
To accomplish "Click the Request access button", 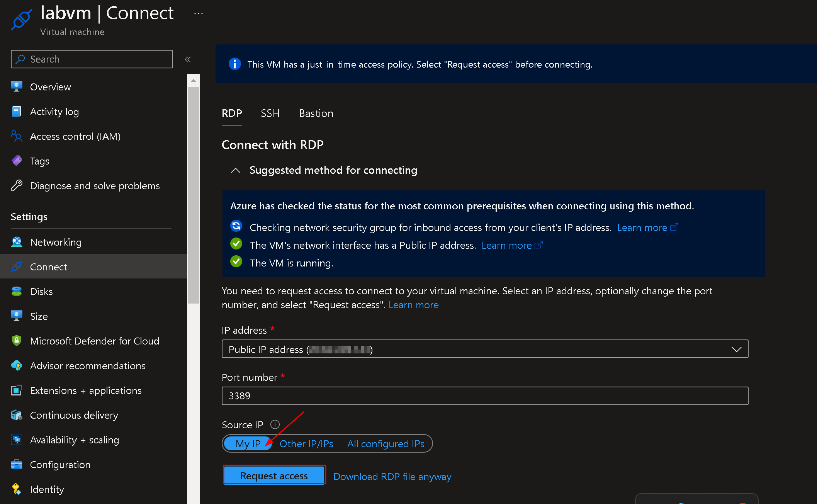I will pyautogui.click(x=274, y=475).
